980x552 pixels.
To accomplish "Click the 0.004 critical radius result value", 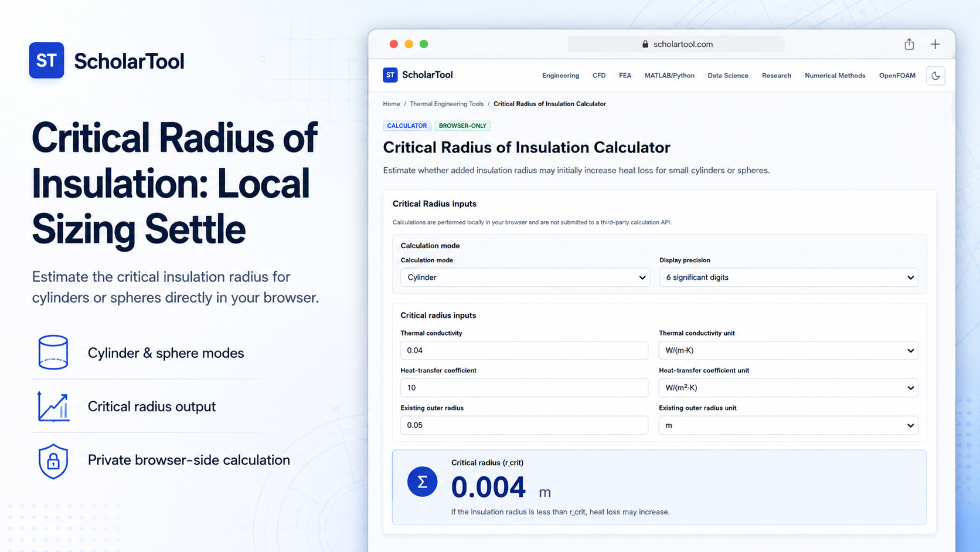I will [488, 487].
